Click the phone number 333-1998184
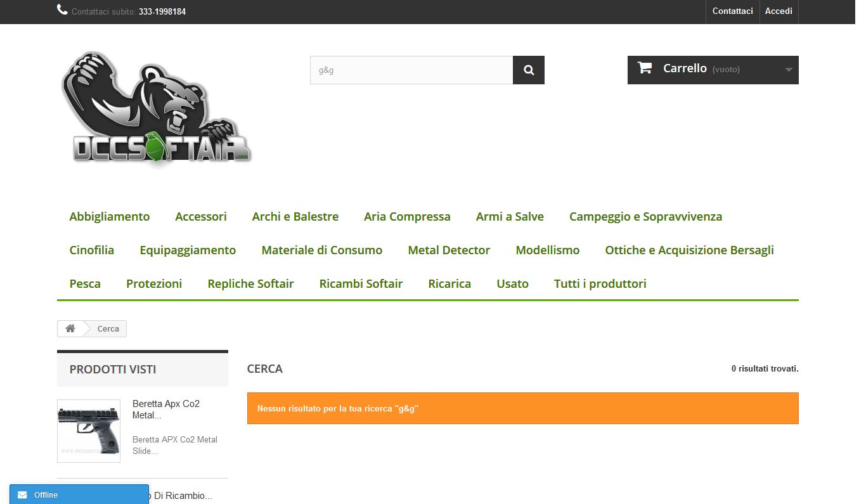Image resolution: width=866 pixels, height=504 pixels. [x=162, y=11]
